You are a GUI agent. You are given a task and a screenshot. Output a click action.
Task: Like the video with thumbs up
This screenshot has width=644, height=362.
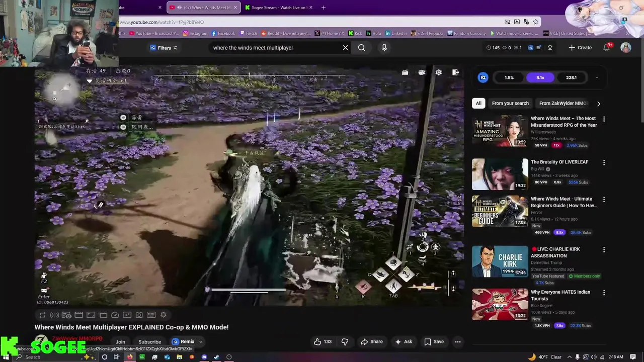[323, 342]
